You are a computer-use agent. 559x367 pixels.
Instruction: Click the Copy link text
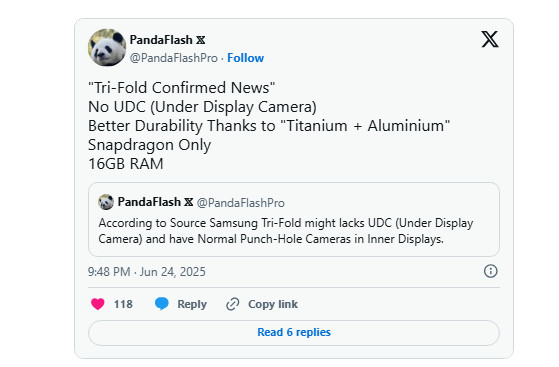coord(273,304)
